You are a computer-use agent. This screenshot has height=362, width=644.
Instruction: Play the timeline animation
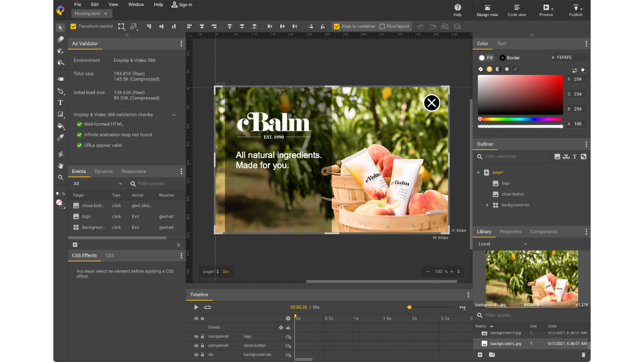click(x=196, y=307)
